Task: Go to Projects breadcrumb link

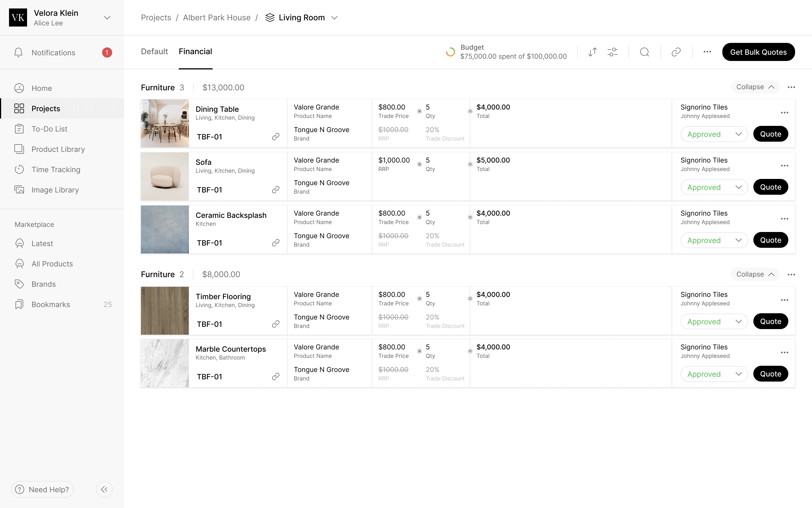Action: tap(156, 18)
